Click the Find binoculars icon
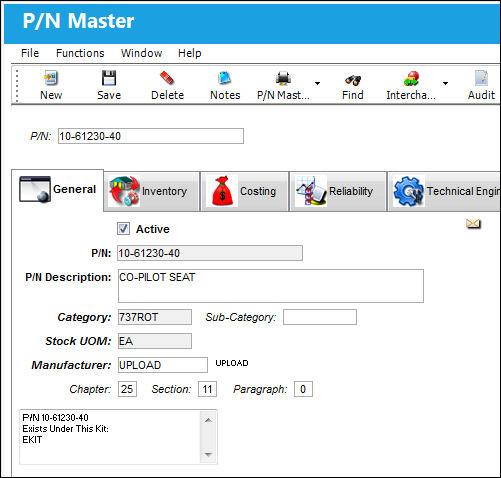Screen dimensions: 501x478 [x=353, y=80]
